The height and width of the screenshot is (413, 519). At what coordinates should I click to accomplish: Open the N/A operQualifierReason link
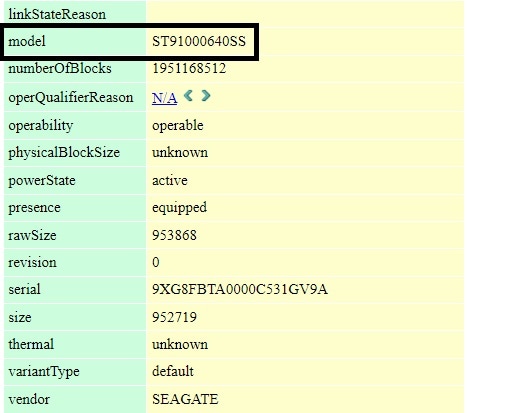[x=164, y=98]
